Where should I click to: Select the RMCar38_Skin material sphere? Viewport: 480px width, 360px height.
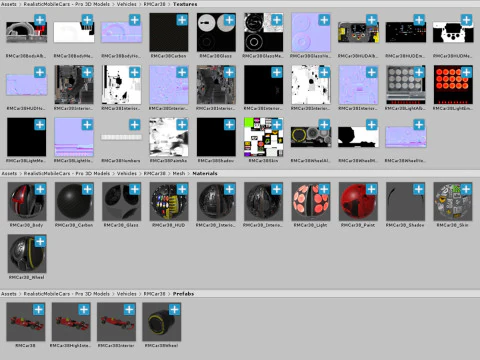pos(453,201)
